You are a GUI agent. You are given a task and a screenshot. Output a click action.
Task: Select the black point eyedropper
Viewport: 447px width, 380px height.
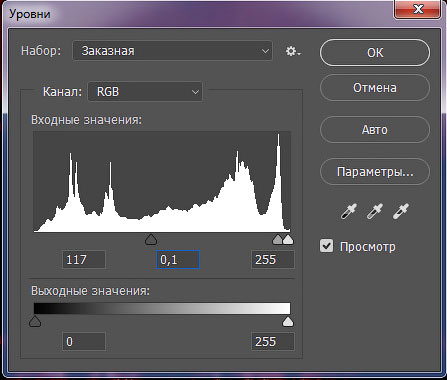tap(349, 211)
